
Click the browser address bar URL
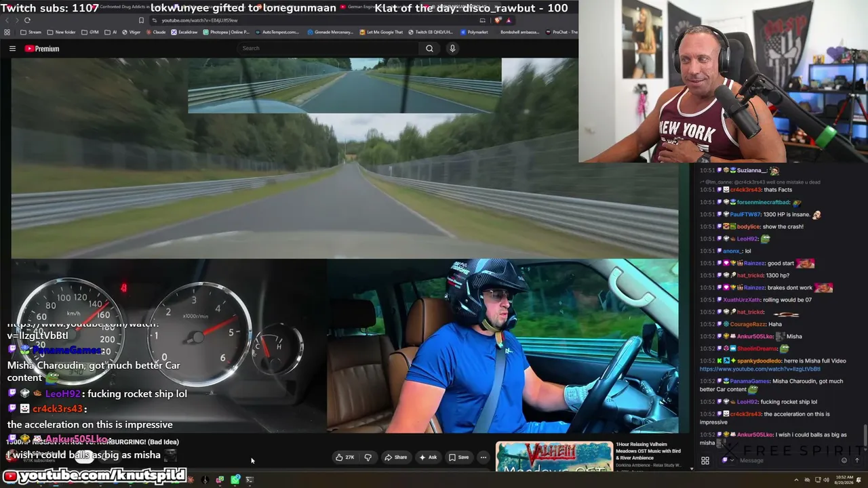199,20
